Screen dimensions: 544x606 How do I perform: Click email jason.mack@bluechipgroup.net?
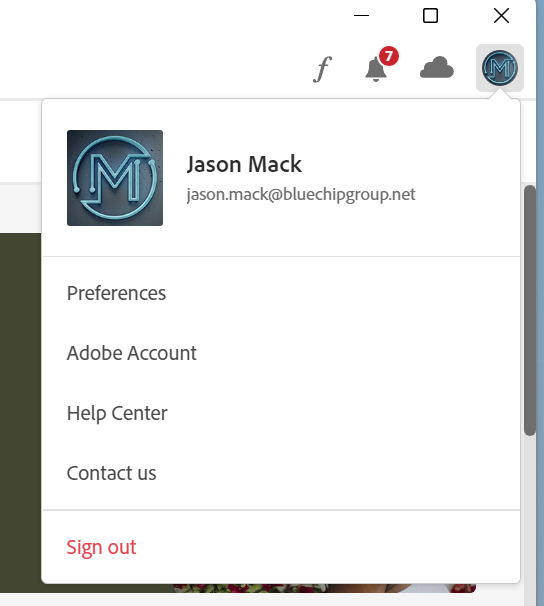301,194
